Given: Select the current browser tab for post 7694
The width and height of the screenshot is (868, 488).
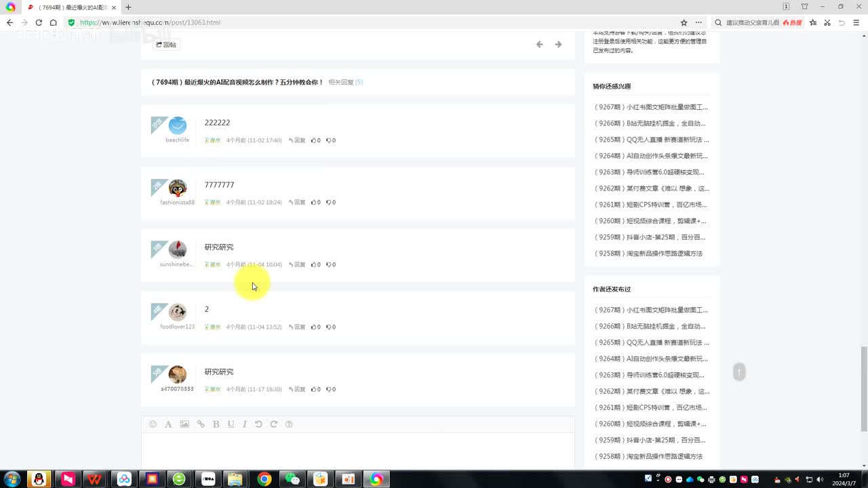Looking at the screenshot, I should 68,7.
